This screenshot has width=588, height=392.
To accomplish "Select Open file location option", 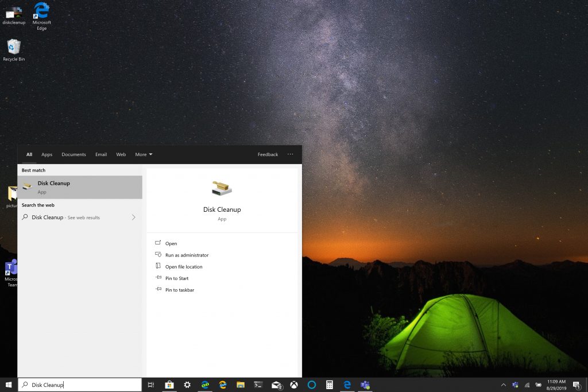I will [x=183, y=267].
